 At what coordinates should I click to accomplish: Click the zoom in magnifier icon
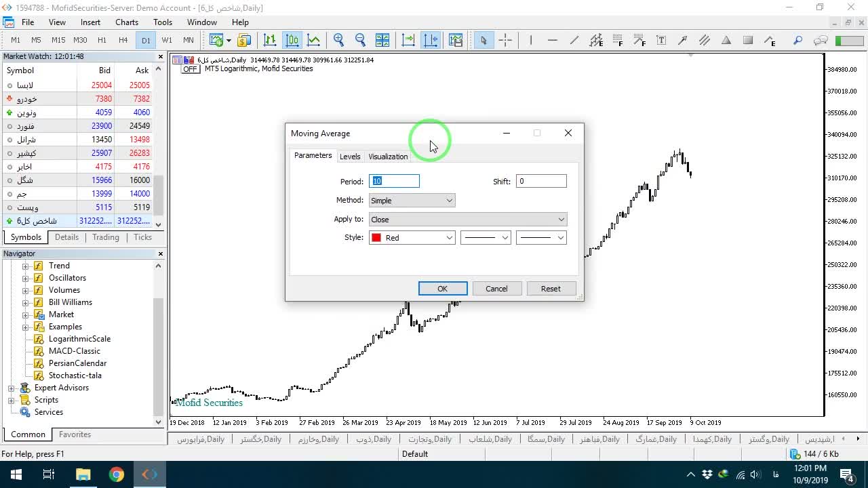point(338,40)
